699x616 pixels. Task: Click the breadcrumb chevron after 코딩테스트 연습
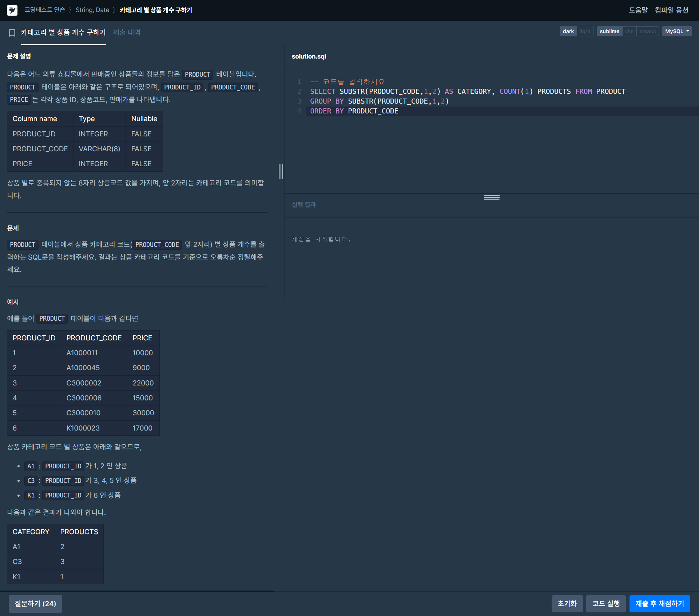click(x=70, y=10)
